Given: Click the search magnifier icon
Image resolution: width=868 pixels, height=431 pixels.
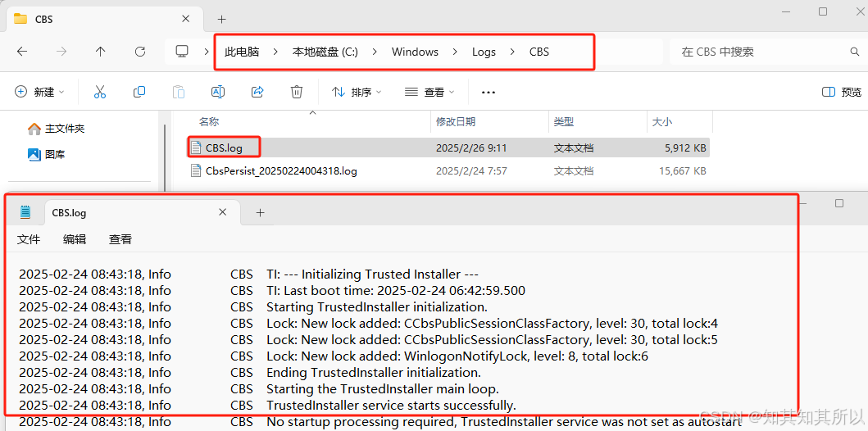Looking at the screenshot, I should [855, 52].
